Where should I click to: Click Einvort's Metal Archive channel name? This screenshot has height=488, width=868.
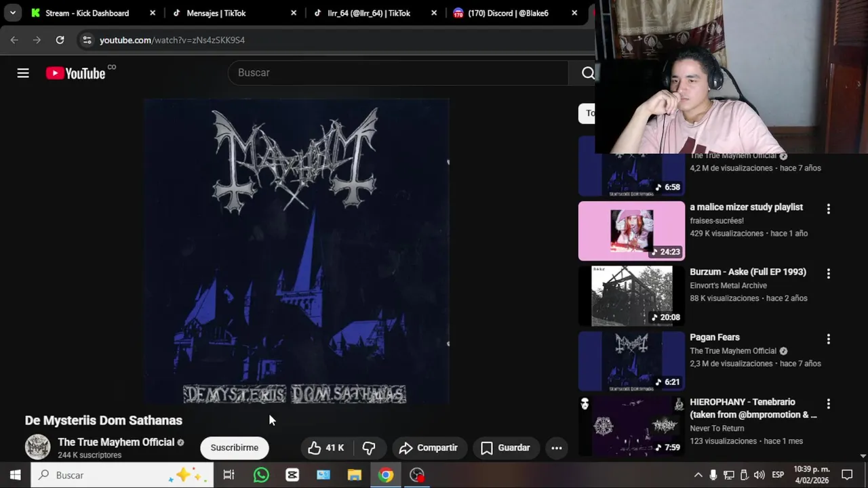point(728,286)
